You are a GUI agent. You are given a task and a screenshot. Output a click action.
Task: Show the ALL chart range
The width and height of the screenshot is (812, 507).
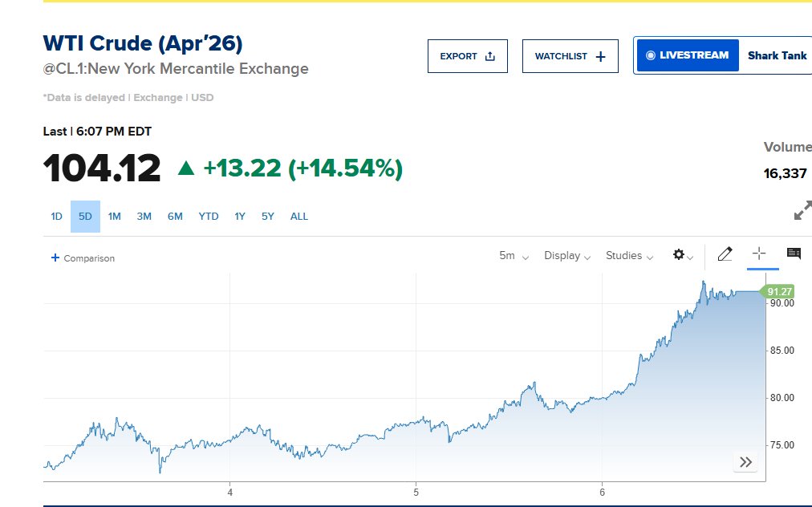(x=299, y=217)
